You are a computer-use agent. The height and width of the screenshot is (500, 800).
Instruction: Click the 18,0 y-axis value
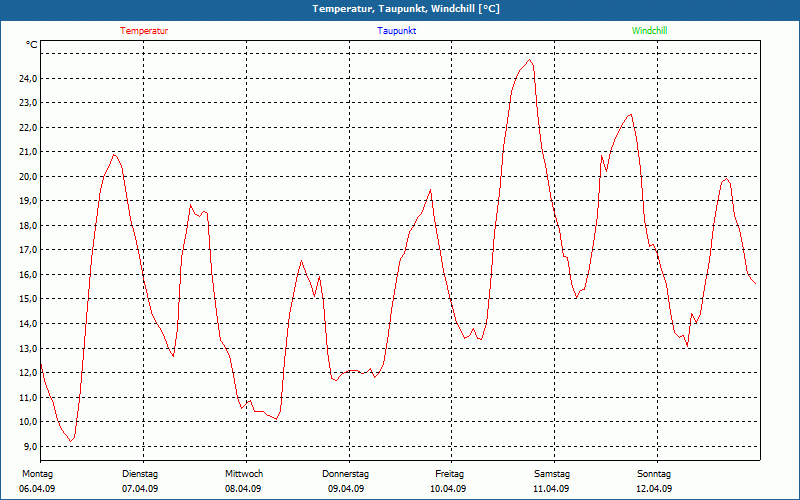click(x=29, y=225)
